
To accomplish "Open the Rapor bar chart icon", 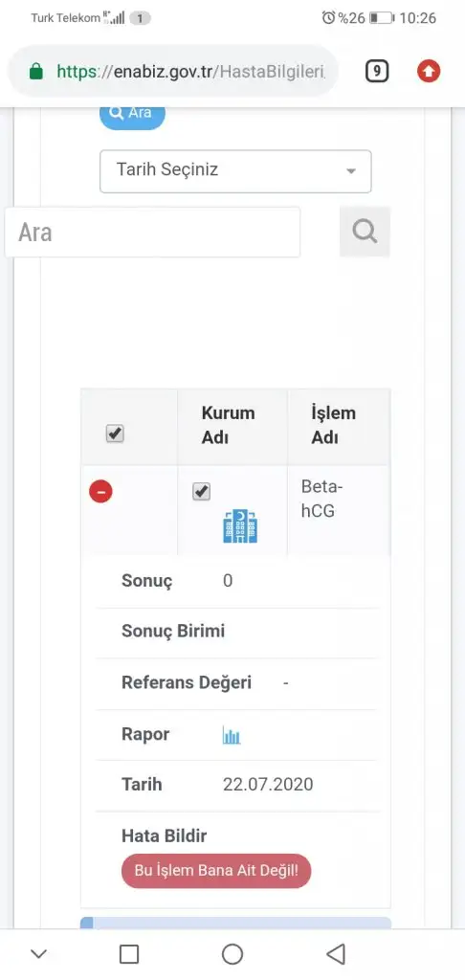I will (x=232, y=735).
